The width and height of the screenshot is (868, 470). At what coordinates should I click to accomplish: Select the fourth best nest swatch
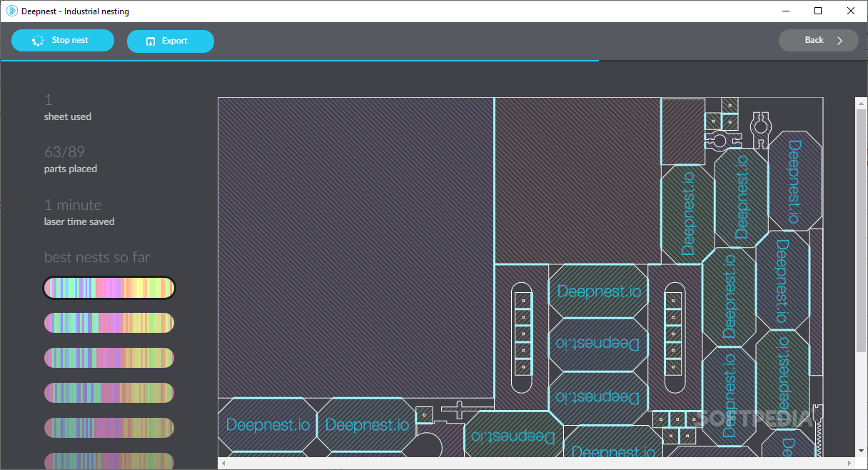point(109,393)
